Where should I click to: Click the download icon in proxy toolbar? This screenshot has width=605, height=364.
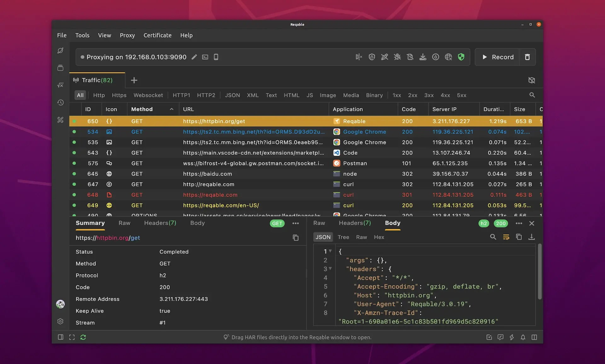423,57
